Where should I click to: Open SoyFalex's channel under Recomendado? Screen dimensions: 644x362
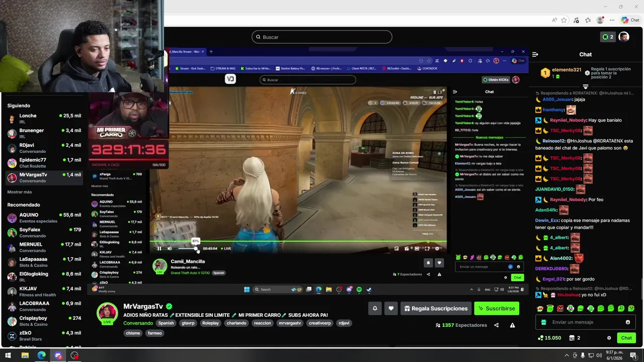coord(44,232)
